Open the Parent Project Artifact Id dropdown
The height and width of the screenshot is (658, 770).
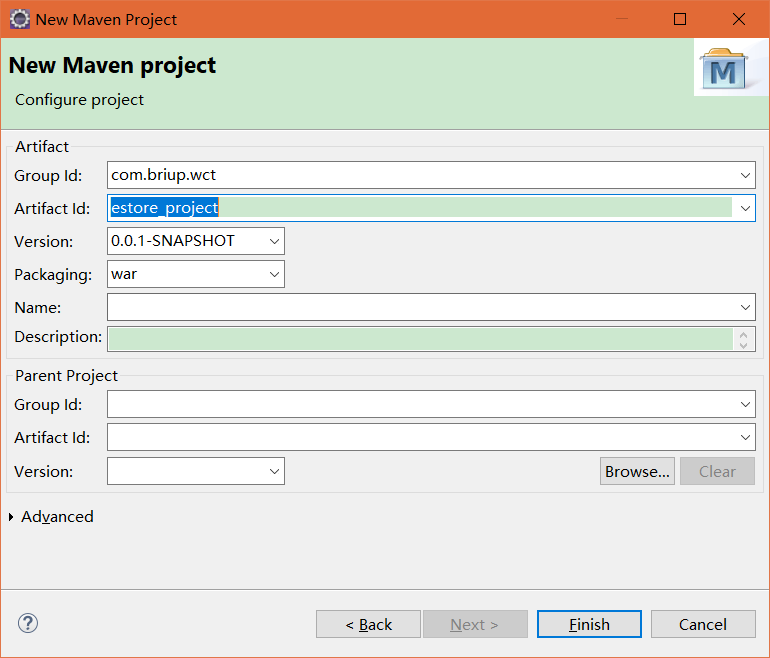pyautogui.click(x=745, y=437)
